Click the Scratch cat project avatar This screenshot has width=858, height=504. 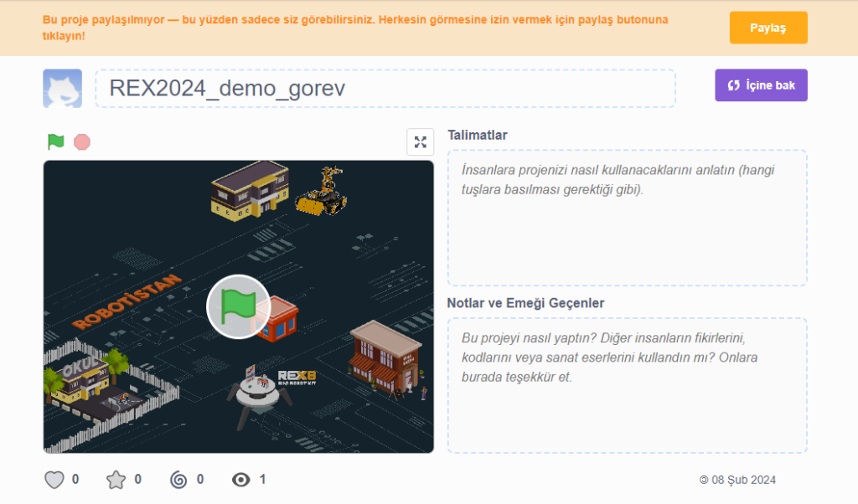coord(63,87)
